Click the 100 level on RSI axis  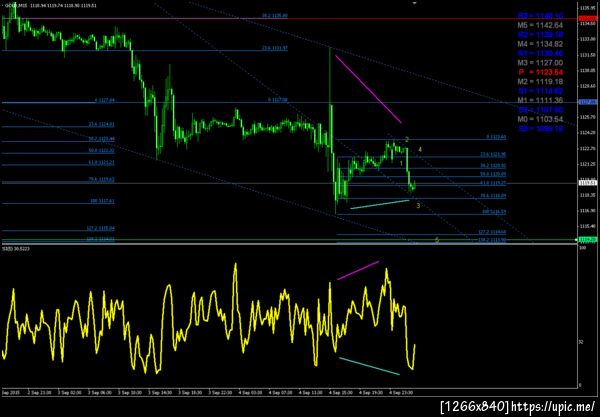[583, 248]
